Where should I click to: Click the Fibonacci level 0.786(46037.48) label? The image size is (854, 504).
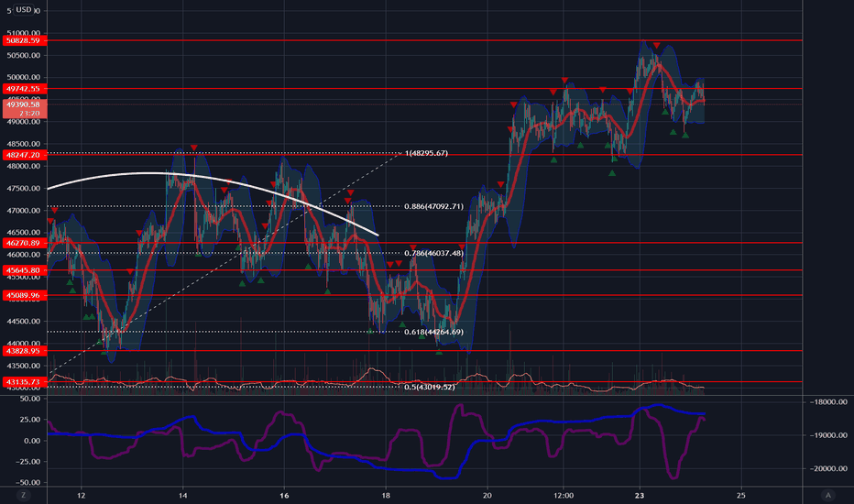(434, 253)
